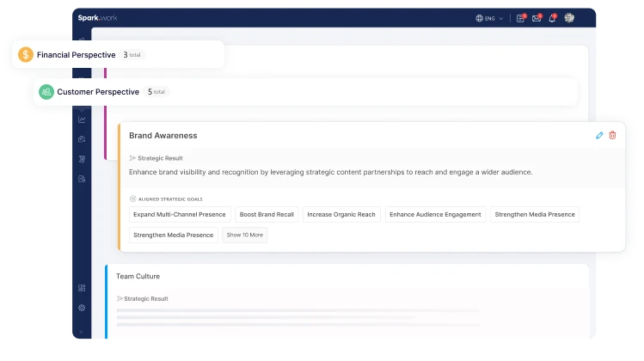Expand the Customer Perspective section

[98, 91]
